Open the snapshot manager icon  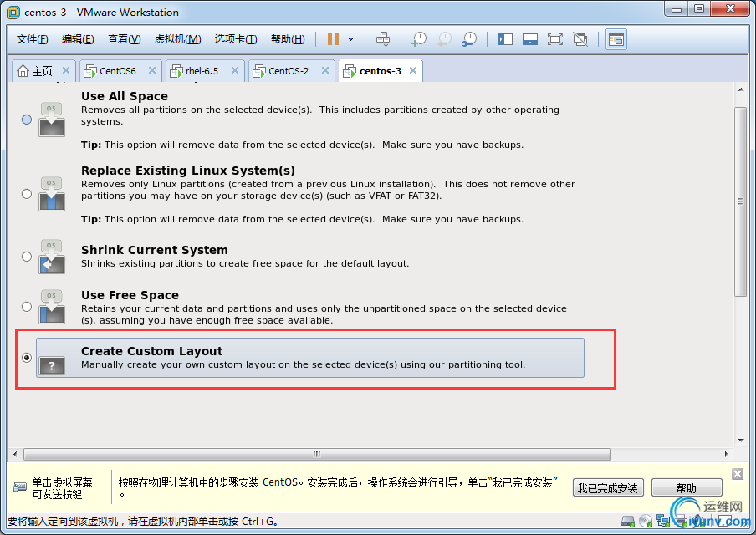(x=469, y=39)
